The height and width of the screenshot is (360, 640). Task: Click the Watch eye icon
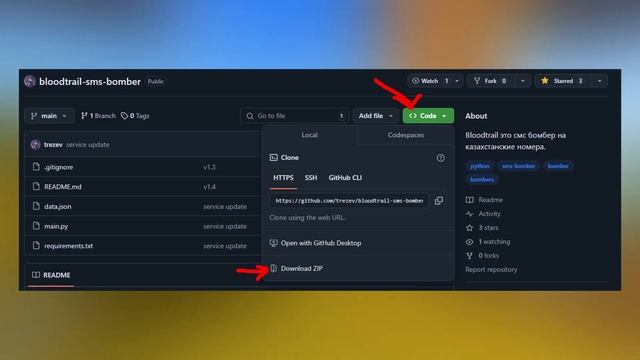tap(416, 81)
